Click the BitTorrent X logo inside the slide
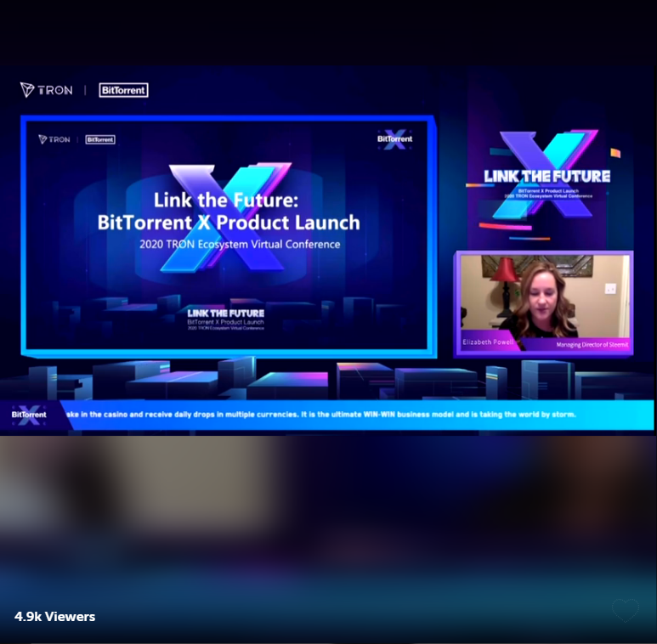Image resolution: width=657 pixels, height=644 pixels. 394,139
